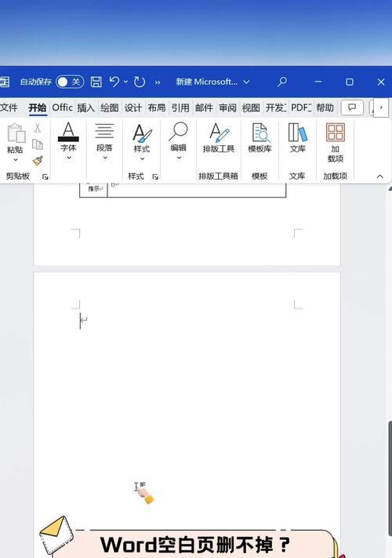Switch to the 布局 tab

click(x=157, y=108)
